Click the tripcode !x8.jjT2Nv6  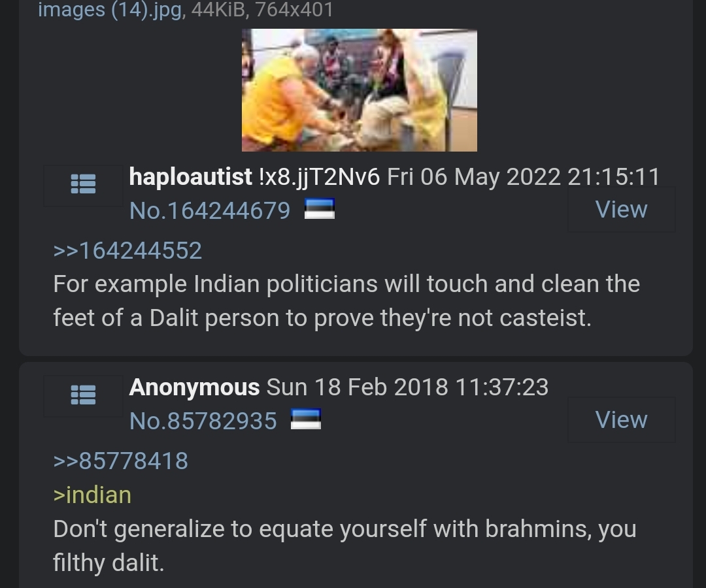pyautogui.click(x=320, y=177)
